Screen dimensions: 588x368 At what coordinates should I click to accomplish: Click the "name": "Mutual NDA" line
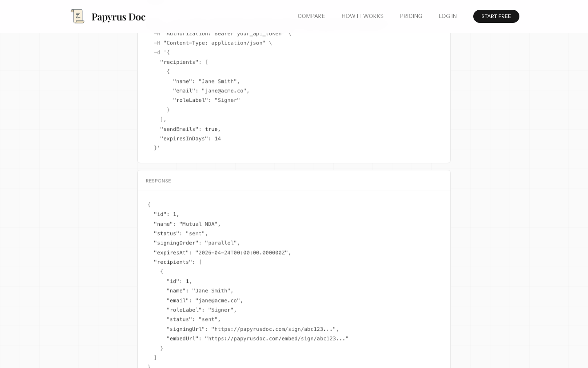pyautogui.click(x=187, y=224)
